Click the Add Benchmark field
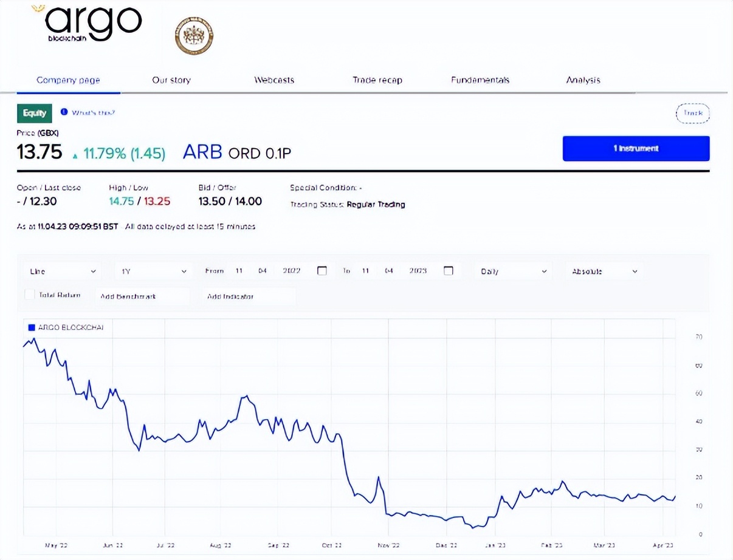This screenshot has width=733, height=560. coord(143,296)
